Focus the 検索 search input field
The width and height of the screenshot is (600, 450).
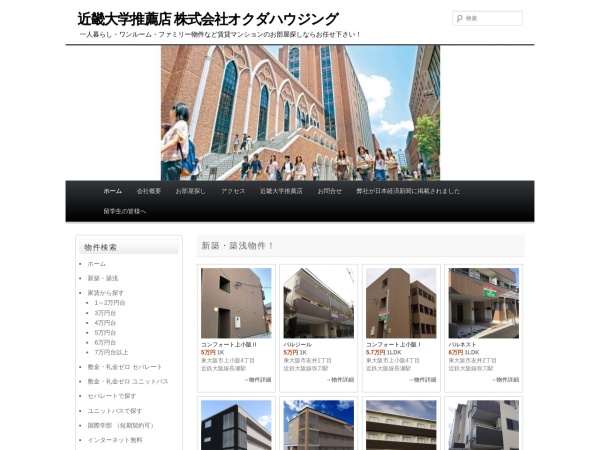click(487, 18)
